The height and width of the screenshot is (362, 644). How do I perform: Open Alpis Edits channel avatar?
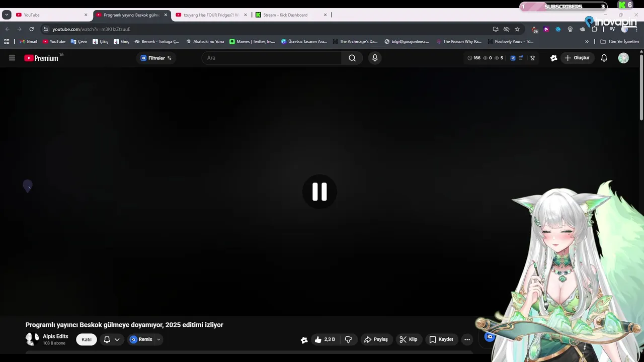click(32, 339)
